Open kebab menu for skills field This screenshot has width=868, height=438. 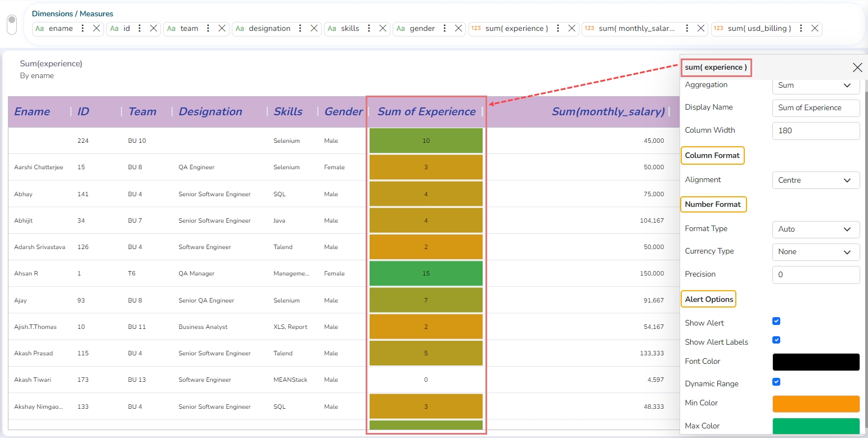369,28
